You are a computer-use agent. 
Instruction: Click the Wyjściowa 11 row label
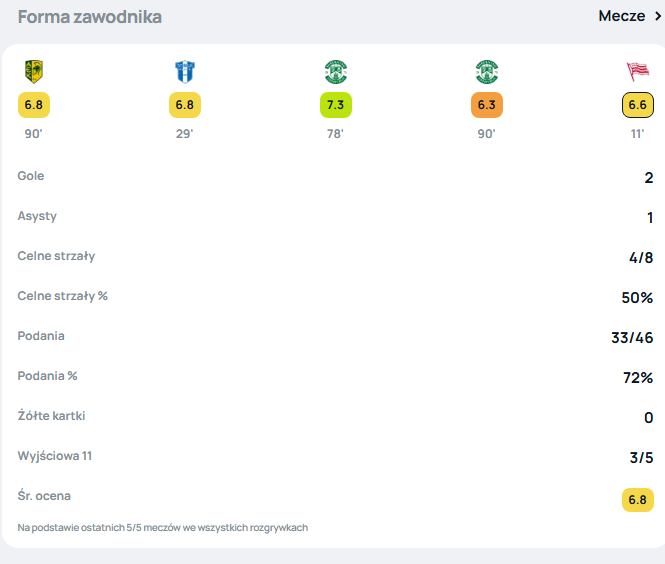tap(55, 456)
